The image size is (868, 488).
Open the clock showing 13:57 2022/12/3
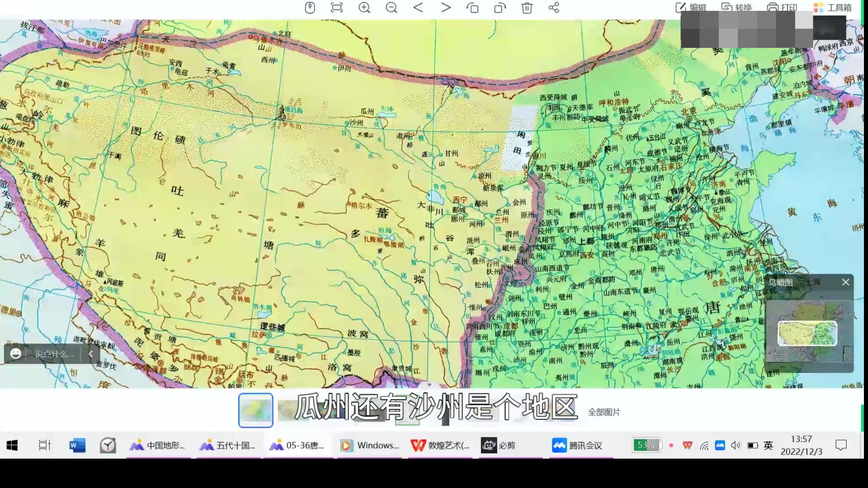[x=801, y=445]
